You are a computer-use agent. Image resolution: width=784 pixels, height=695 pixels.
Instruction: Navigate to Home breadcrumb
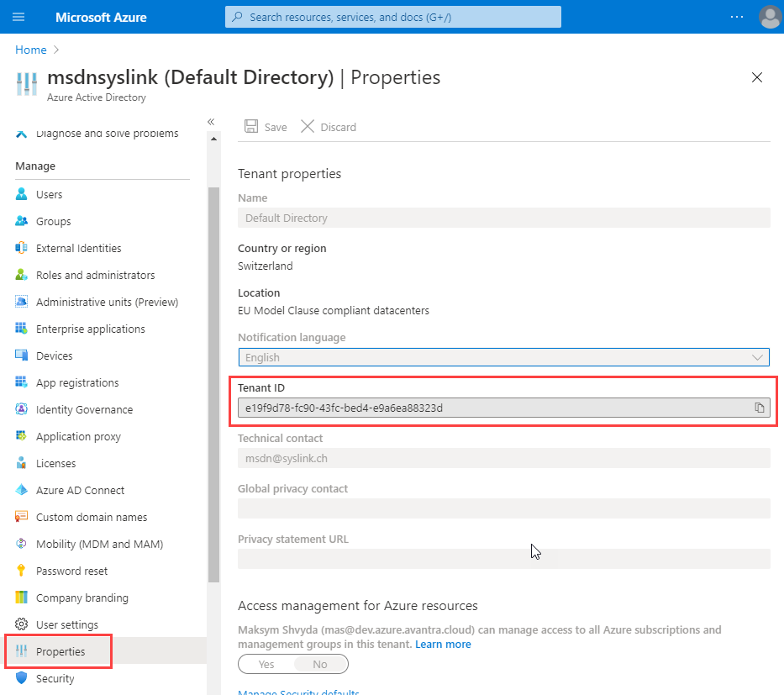pos(31,50)
